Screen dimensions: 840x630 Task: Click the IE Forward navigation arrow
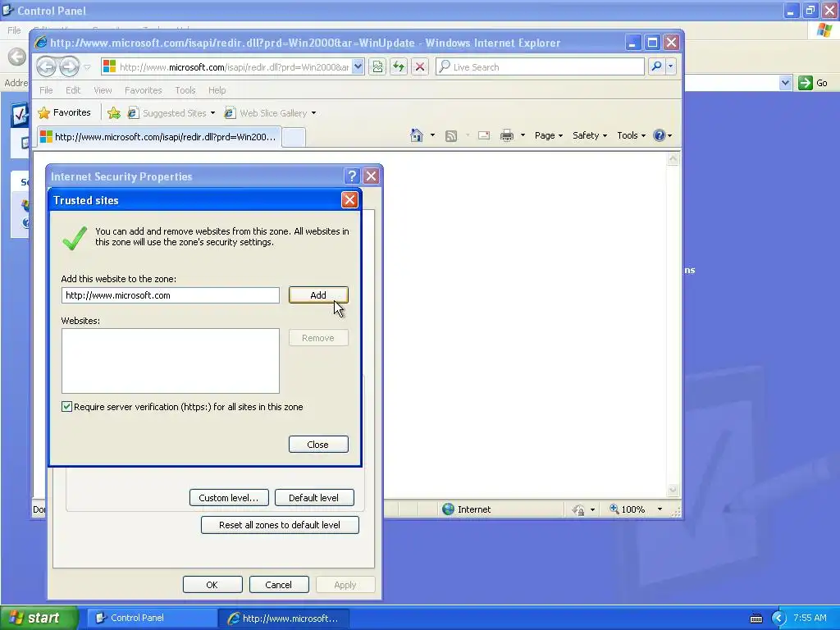(69, 67)
